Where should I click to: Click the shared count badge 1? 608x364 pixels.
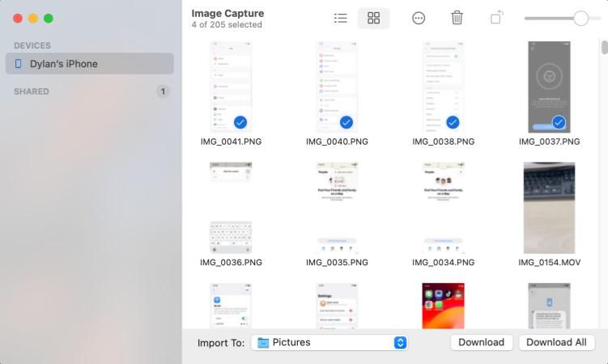(x=163, y=91)
